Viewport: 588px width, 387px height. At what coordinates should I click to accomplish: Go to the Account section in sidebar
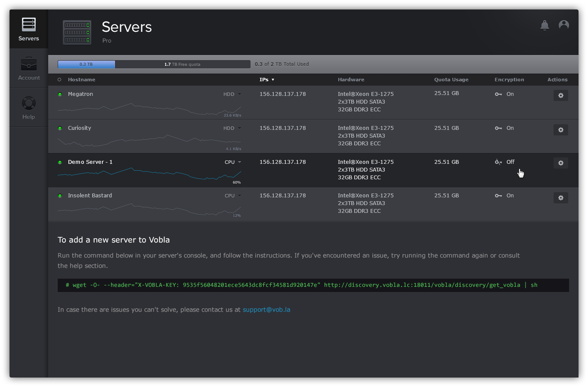coord(29,68)
